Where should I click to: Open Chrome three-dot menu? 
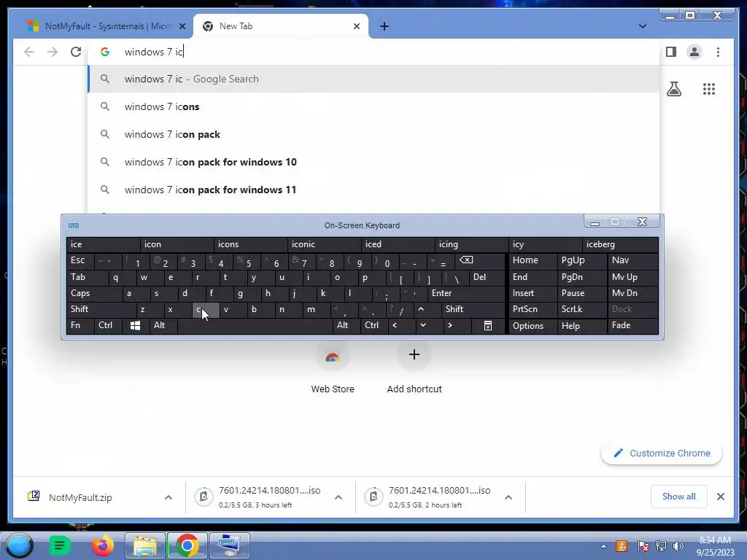coord(718,52)
